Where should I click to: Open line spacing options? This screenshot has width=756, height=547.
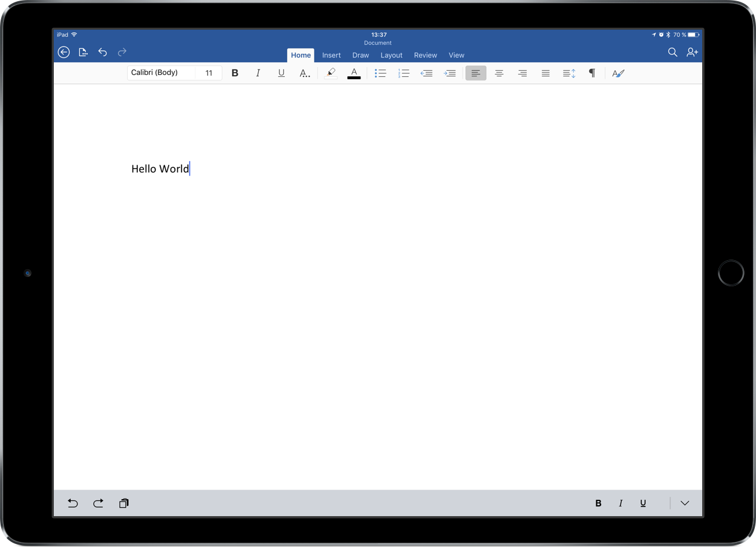click(x=569, y=73)
